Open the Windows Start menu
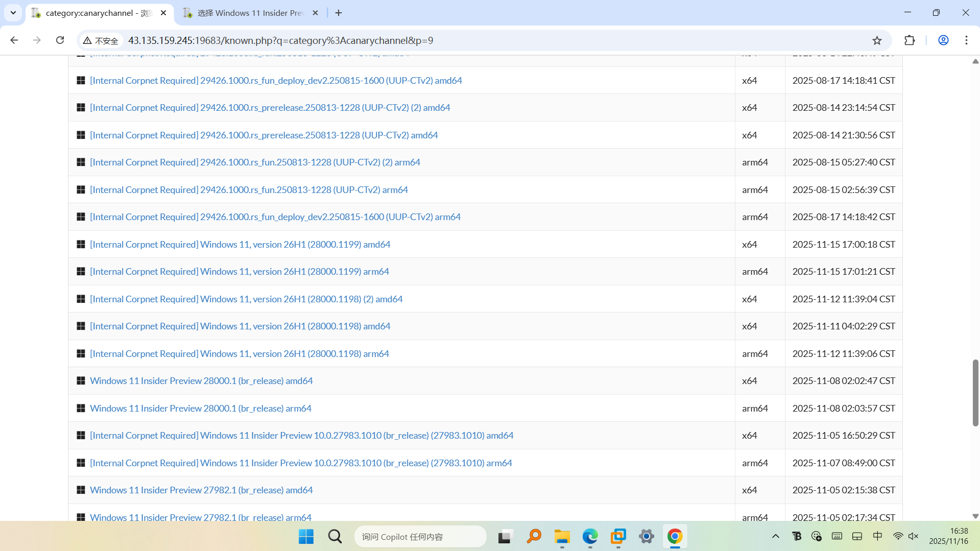Viewport: 980px width, 551px height. tap(306, 537)
